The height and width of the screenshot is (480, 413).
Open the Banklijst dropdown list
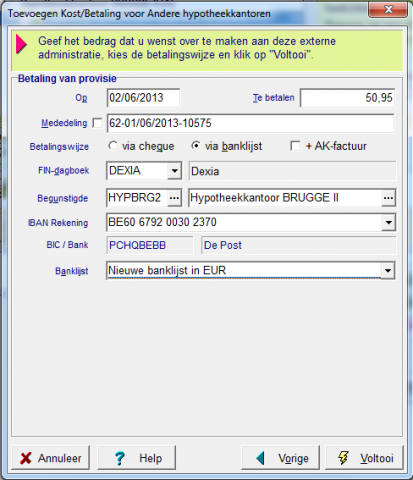[388, 270]
